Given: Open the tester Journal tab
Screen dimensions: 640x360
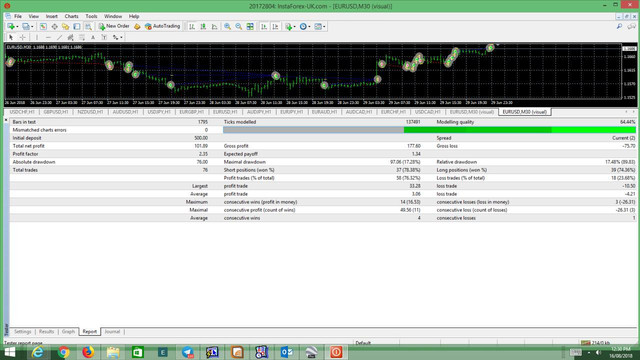Looking at the screenshot, I should [112, 332].
